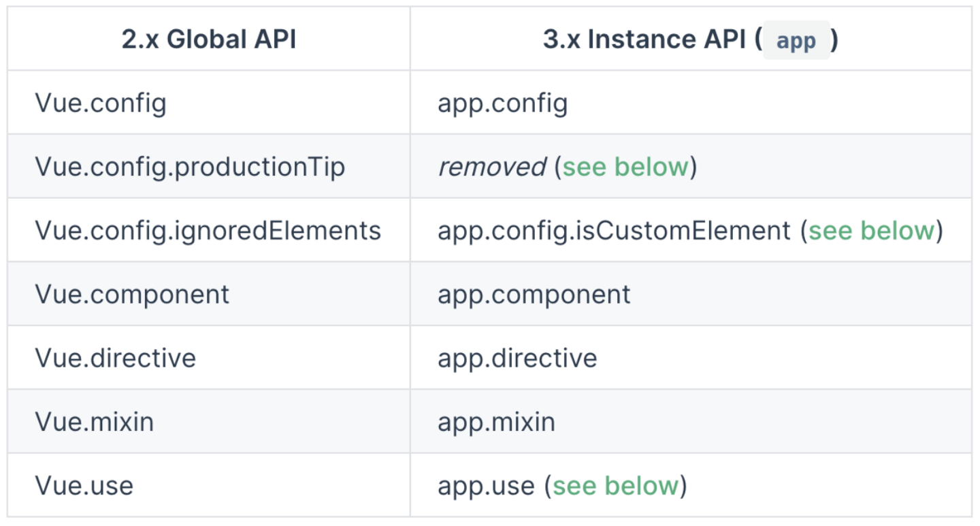Select the Vue.config cell

coord(101,103)
